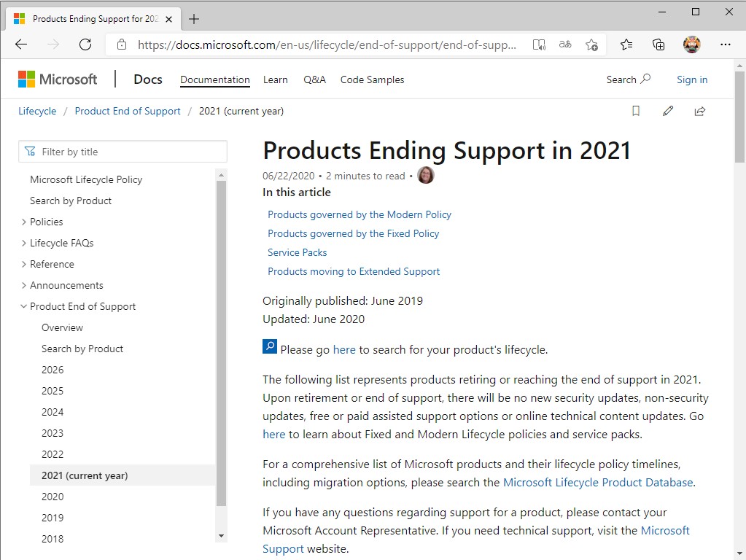The height and width of the screenshot is (560, 746).
Task: Bookmark the article using the bookmark icon
Action: click(635, 111)
